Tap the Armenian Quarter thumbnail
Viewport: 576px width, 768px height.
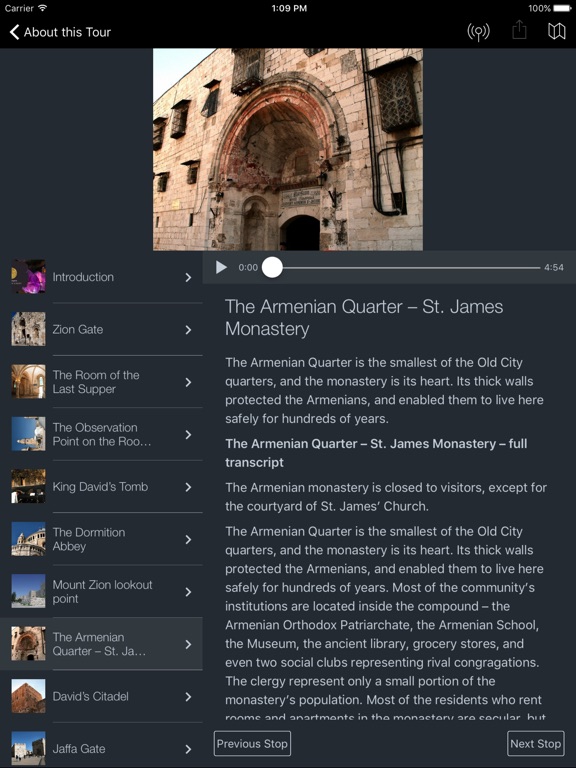pos(28,644)
